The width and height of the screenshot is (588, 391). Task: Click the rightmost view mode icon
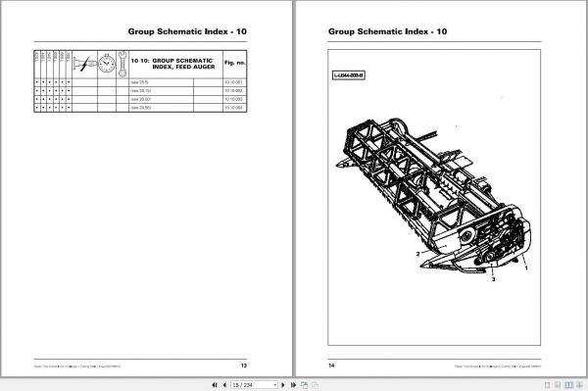tap(580, 385)
